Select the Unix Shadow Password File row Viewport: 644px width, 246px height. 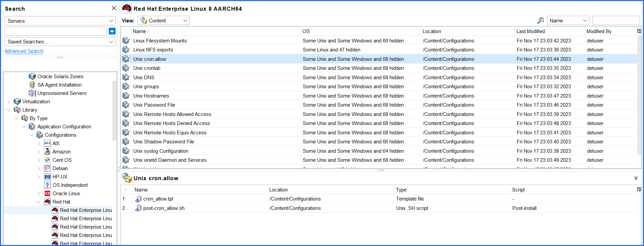(x=379, y=142)
